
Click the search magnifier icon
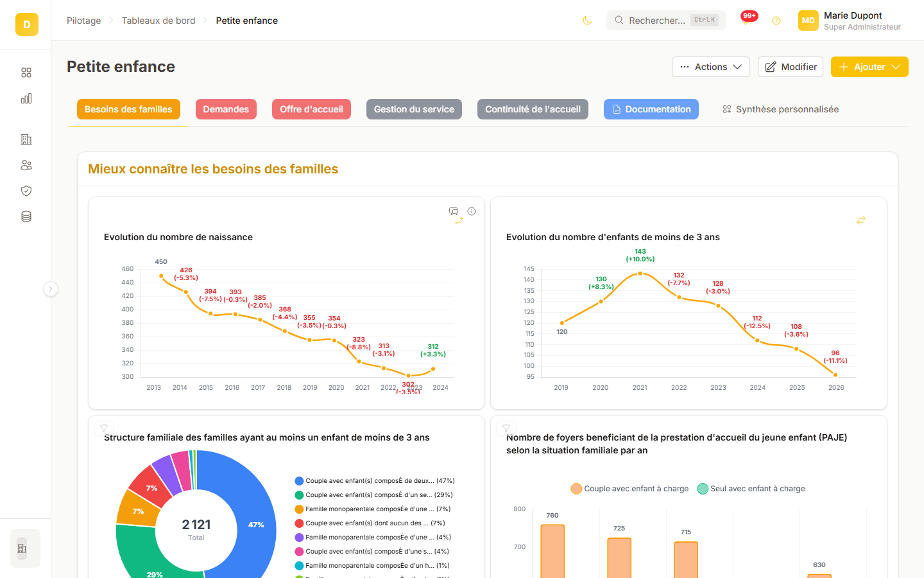pyautogui.click(x=619, y=20)
